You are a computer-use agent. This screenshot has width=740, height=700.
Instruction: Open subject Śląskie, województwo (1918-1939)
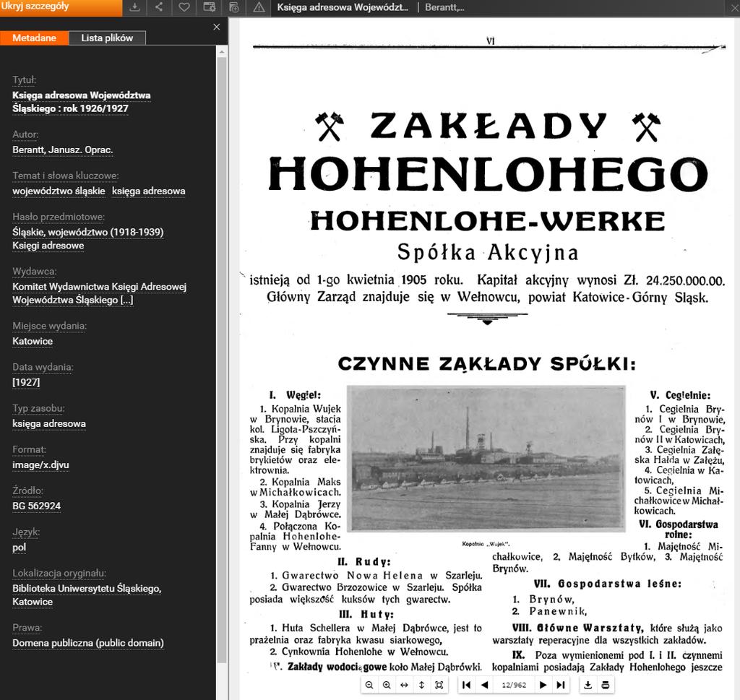click(87, 232)
